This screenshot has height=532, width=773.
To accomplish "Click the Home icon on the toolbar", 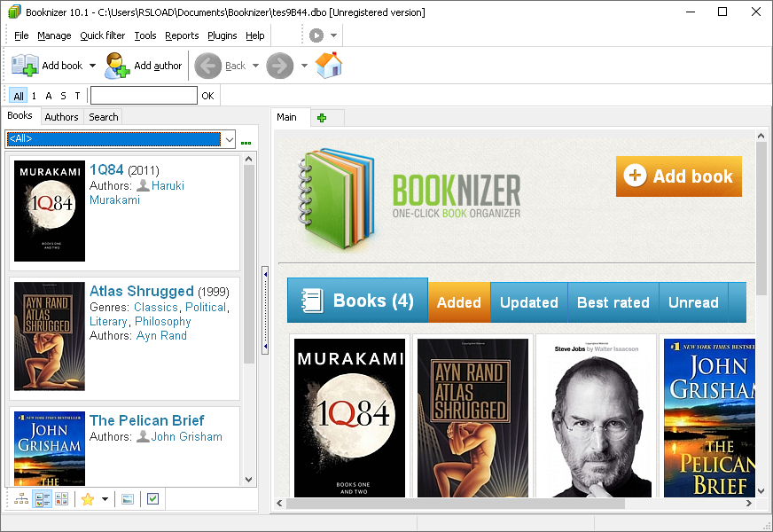I will click(329, 65).
